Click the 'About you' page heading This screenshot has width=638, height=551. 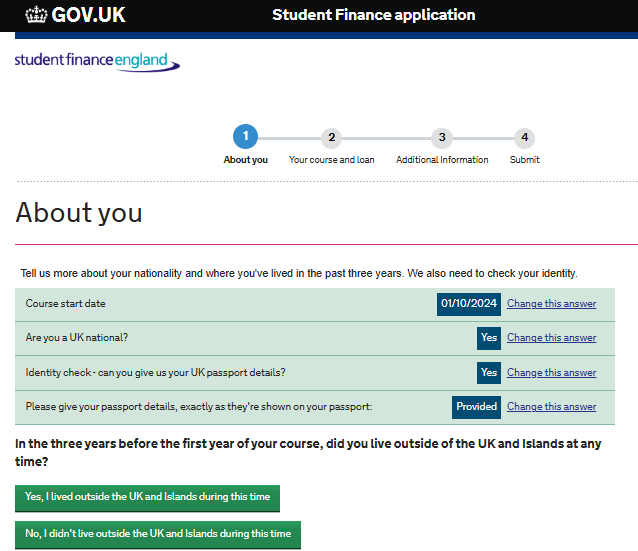pyautogui.click(x=79, y=212)
